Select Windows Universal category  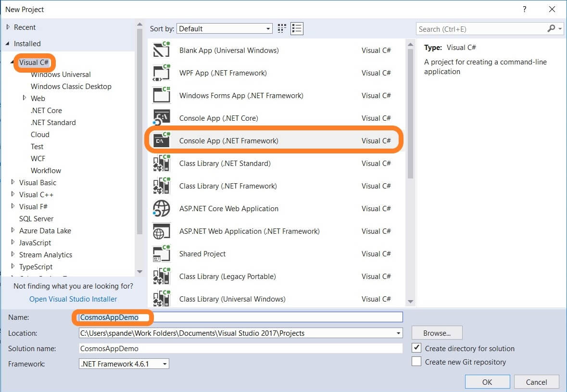[61, 75]
